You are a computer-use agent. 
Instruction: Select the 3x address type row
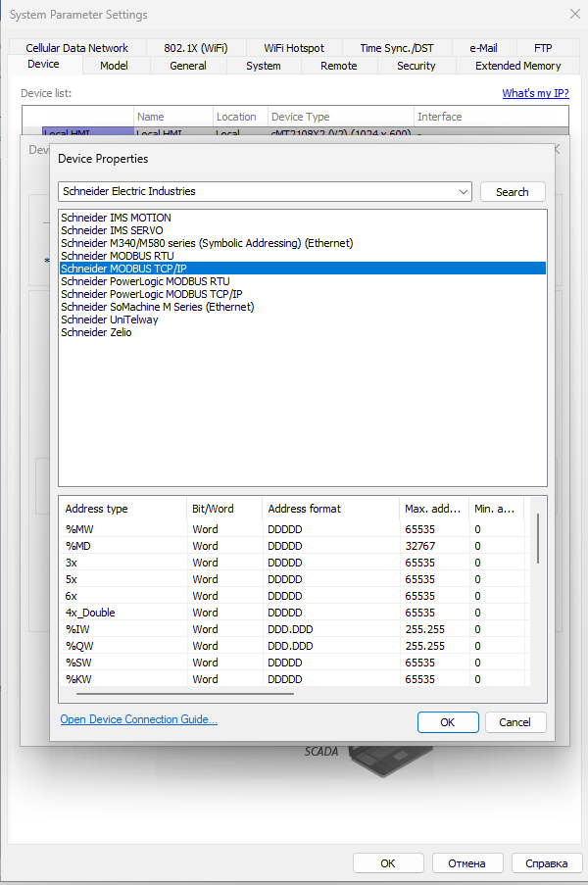[294, 563]
